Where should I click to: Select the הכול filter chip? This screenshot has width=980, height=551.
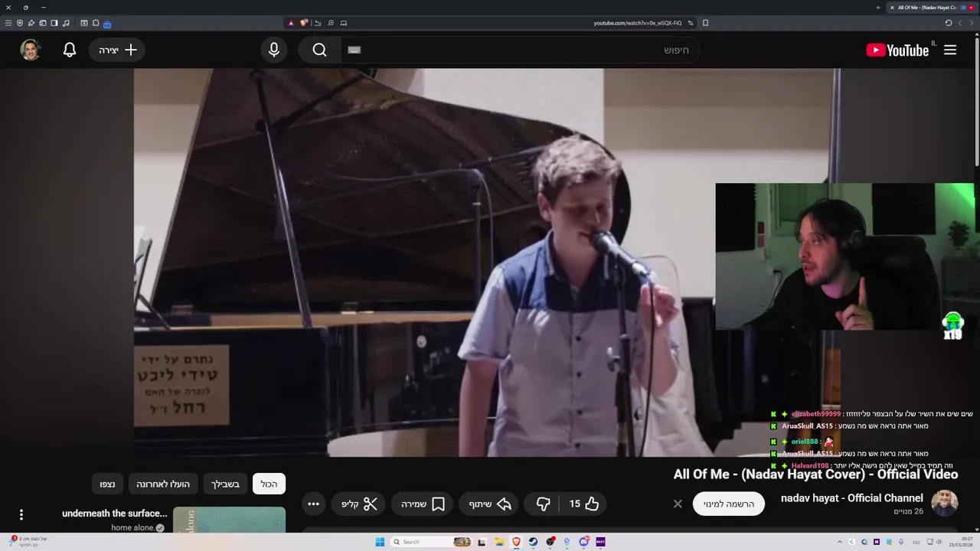tap(269, 484)
